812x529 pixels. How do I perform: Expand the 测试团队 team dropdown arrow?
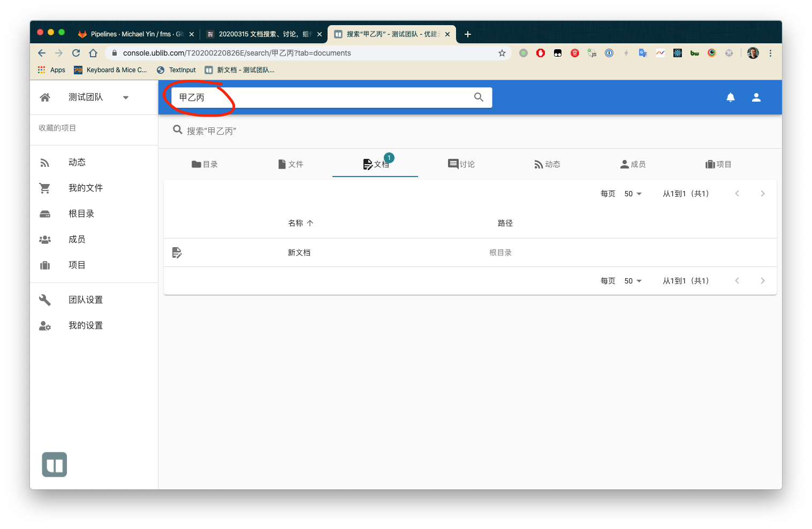(126, 97)
